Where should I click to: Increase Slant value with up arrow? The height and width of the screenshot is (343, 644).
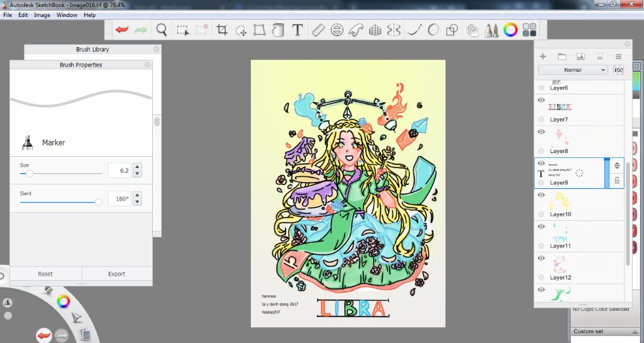(x=137, y=195)
